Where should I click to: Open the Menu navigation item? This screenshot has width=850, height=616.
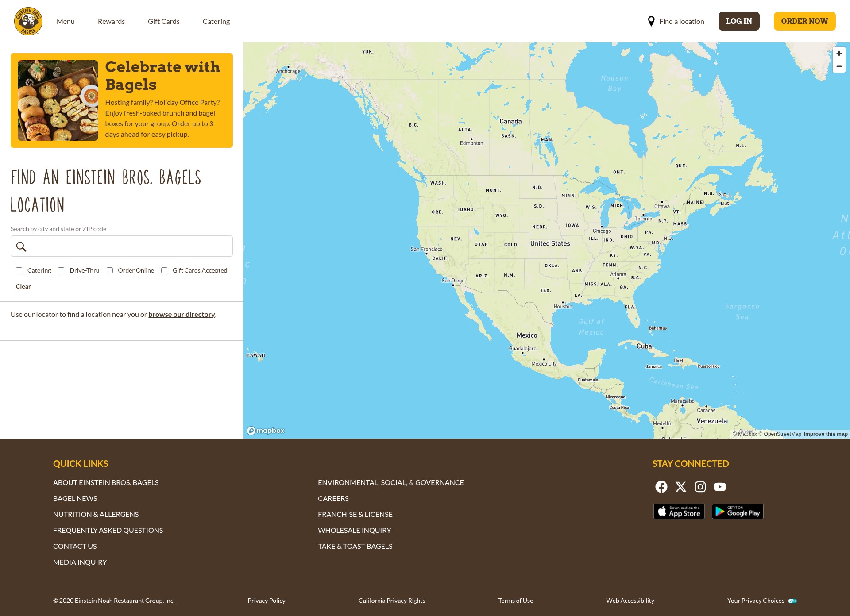(x=66, y=21)
